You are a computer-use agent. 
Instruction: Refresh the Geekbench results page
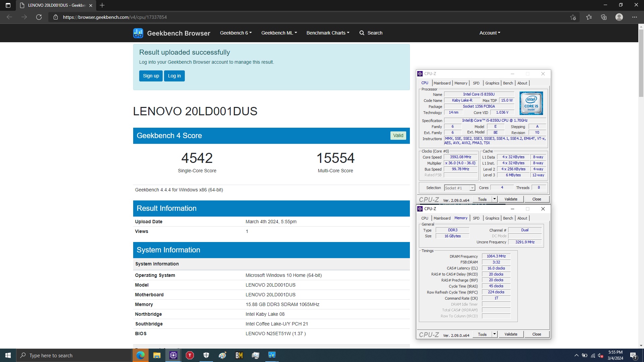coord(39,17)
